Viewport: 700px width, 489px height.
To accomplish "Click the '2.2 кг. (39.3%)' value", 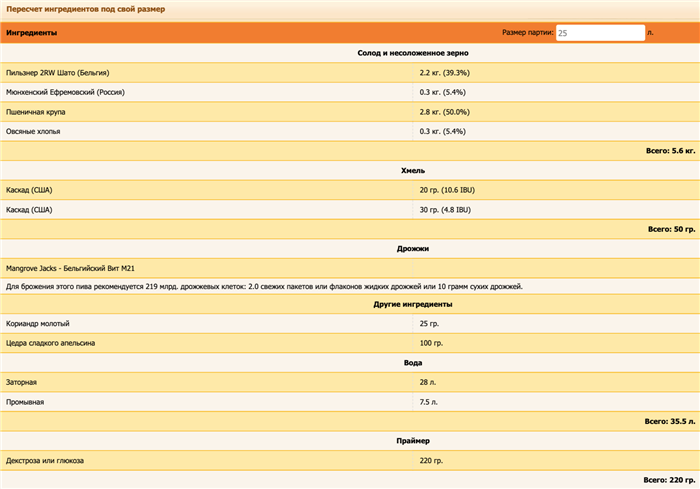I will 445,73.
